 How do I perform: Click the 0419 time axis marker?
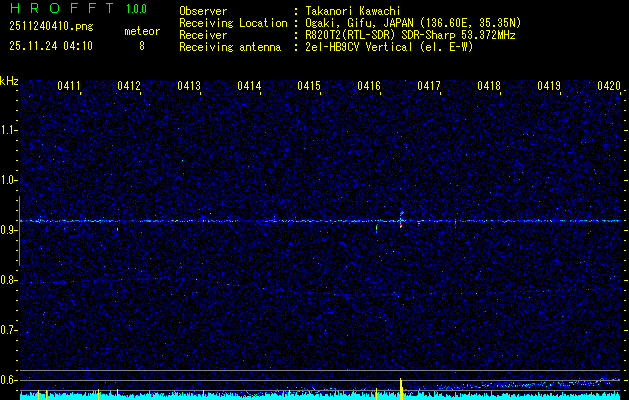(x=549, y=86)
